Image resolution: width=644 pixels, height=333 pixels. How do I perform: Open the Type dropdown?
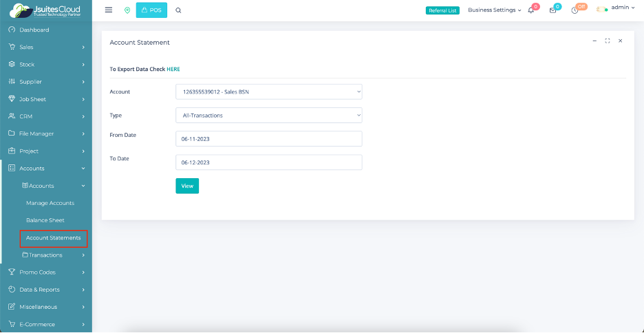click(268, 116)
